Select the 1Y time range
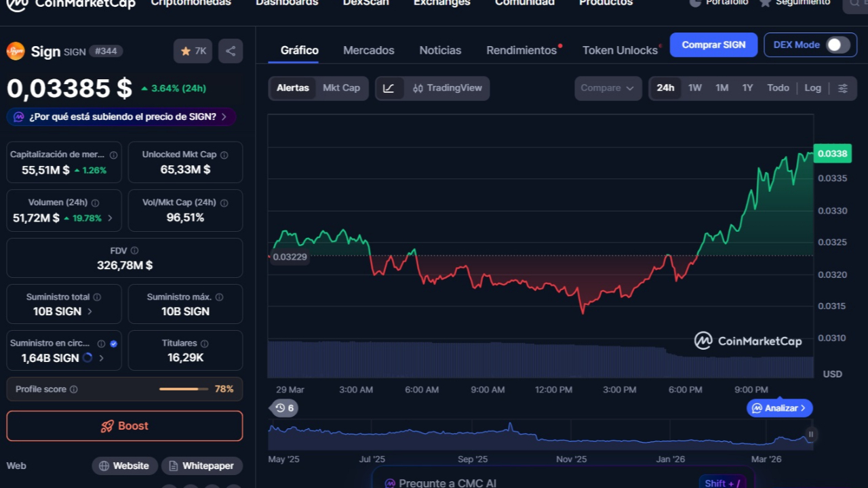The height and width of the screenshot is (488, 868). [747, 88]
